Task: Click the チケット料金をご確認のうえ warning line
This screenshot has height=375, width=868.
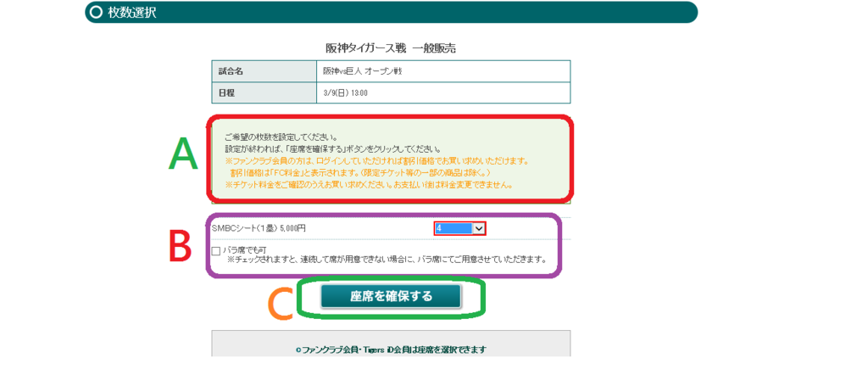Action: [x=368, y=185]
